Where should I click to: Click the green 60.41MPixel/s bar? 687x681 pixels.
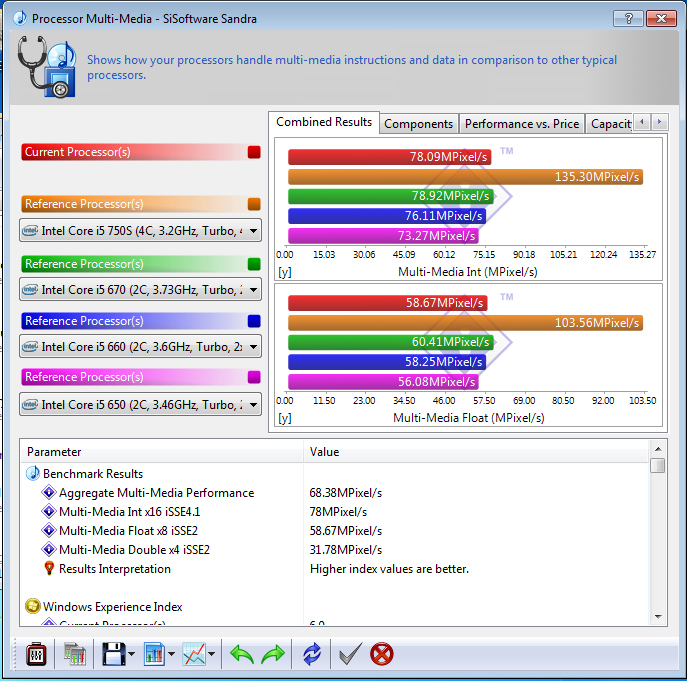[x=391, y=342]
